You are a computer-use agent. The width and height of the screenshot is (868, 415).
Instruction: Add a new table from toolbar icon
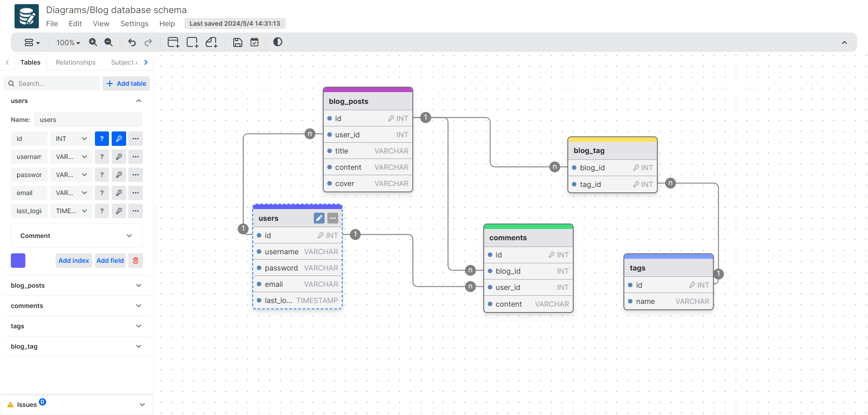point(173,42)
